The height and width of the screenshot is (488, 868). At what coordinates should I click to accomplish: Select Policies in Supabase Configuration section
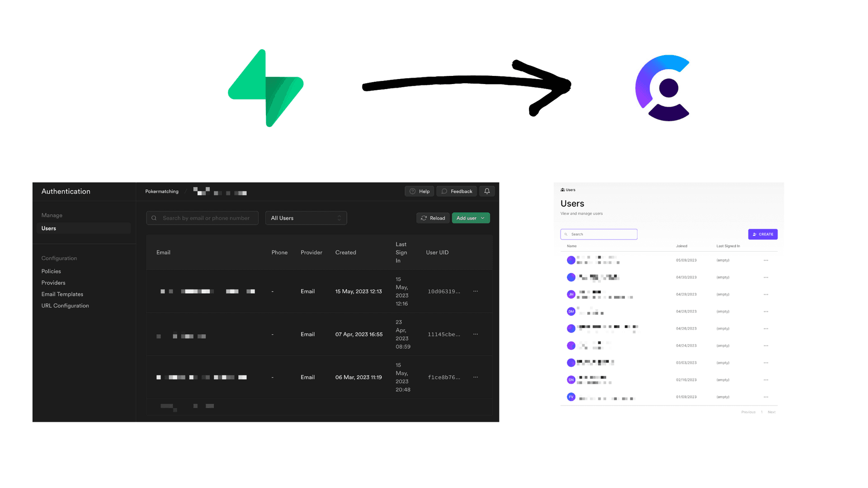[x=51, y=271]
